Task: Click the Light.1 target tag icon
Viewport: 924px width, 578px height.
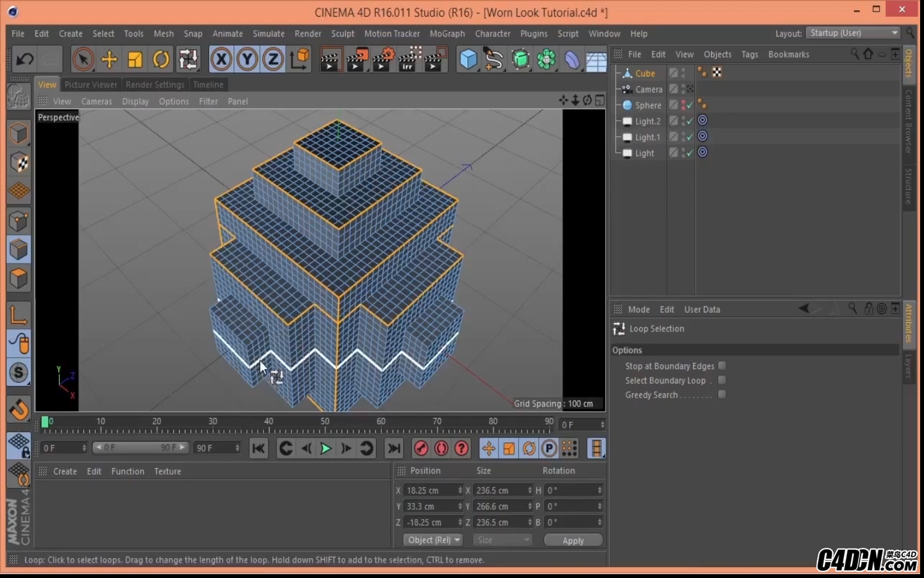Action: [703, 136]
